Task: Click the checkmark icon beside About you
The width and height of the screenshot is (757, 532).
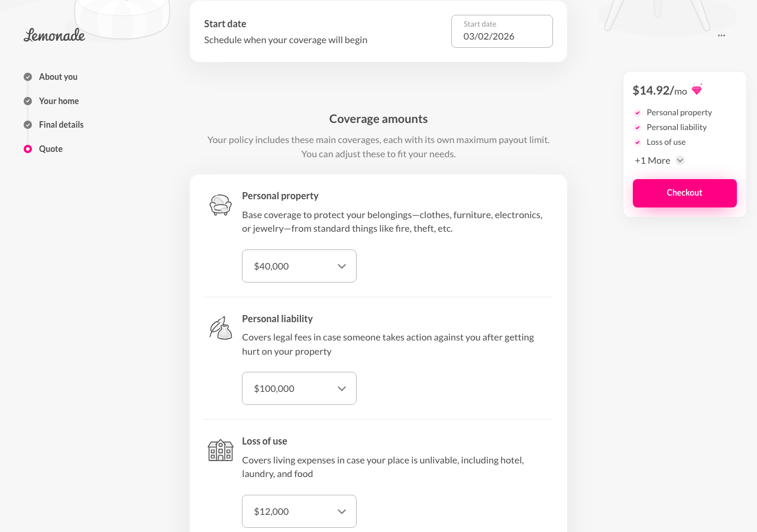Action: pos(27,76)
